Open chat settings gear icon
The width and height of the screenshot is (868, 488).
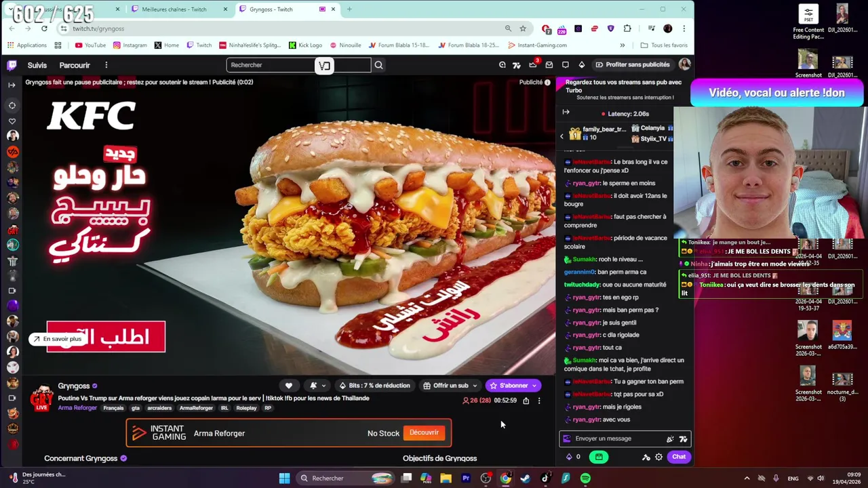(658, 457)
